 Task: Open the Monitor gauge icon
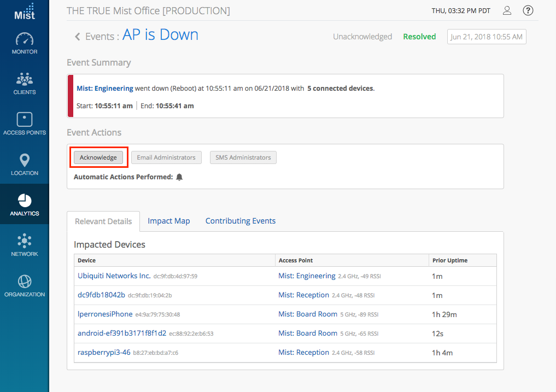coord(25,40)
